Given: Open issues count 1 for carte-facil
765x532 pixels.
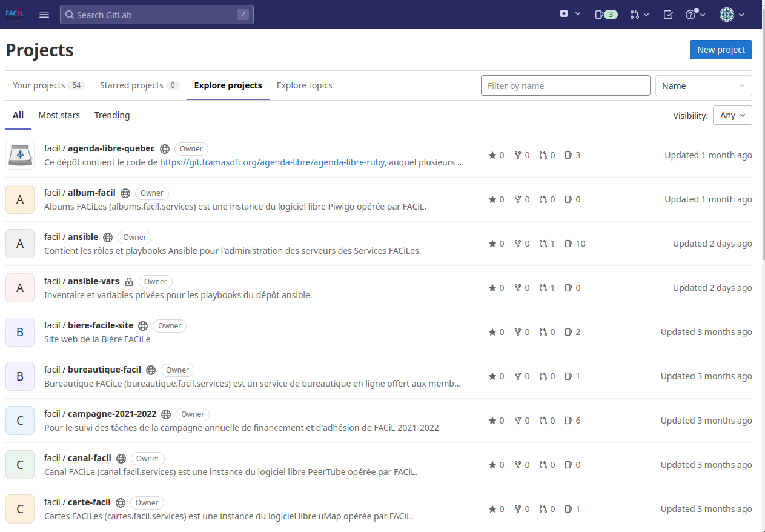Looking at the screenshot, I should [572, 509].
